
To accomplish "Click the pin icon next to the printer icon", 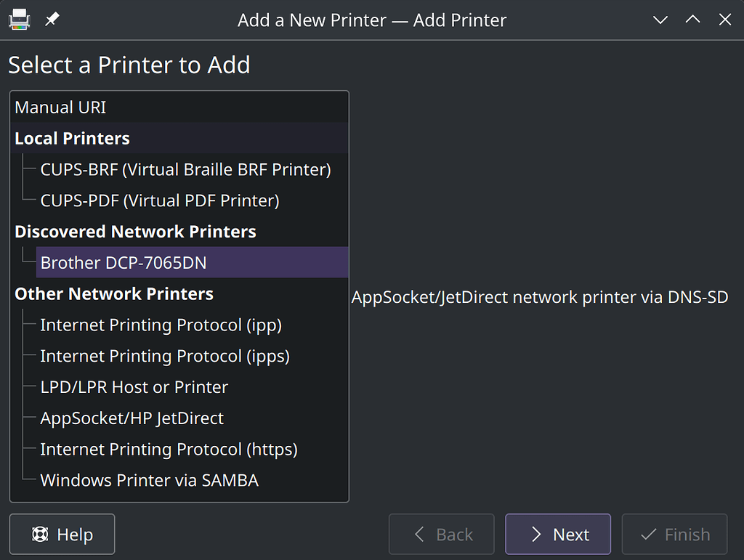I will point(52,19).
